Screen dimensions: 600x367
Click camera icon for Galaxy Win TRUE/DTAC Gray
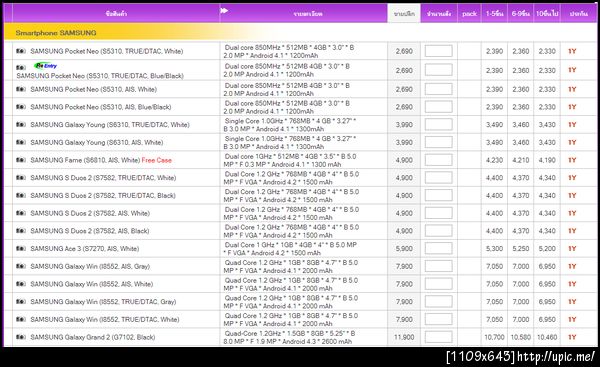coord(21,302)
